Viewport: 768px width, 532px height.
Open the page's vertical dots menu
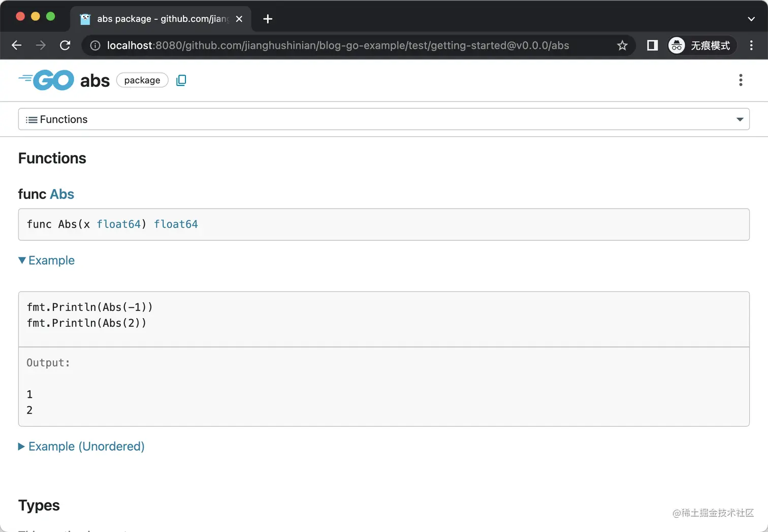coord(741,80)
